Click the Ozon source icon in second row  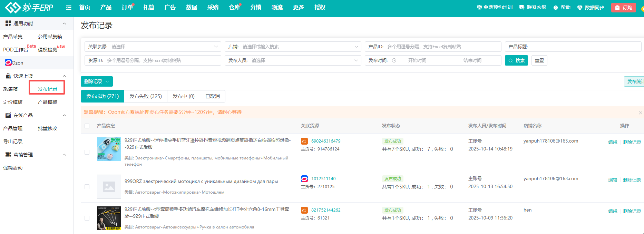click(304, 179)
